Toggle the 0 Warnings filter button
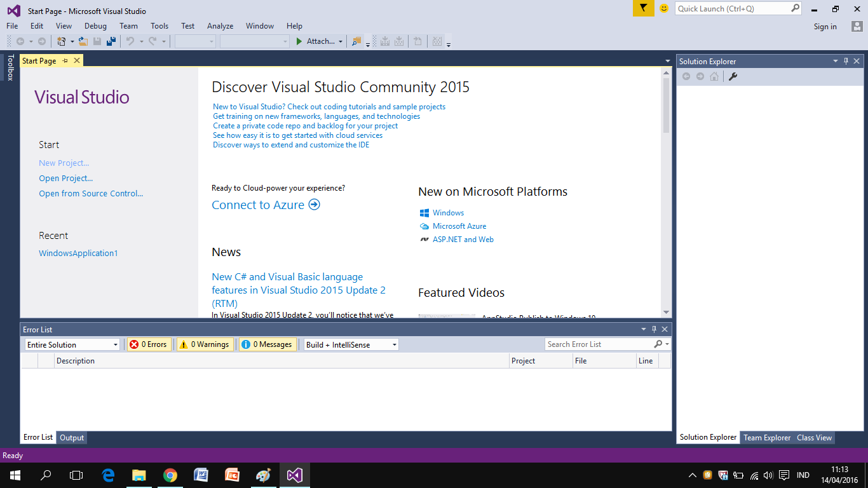This screenshot has width=868, height=488. point(205,344)
